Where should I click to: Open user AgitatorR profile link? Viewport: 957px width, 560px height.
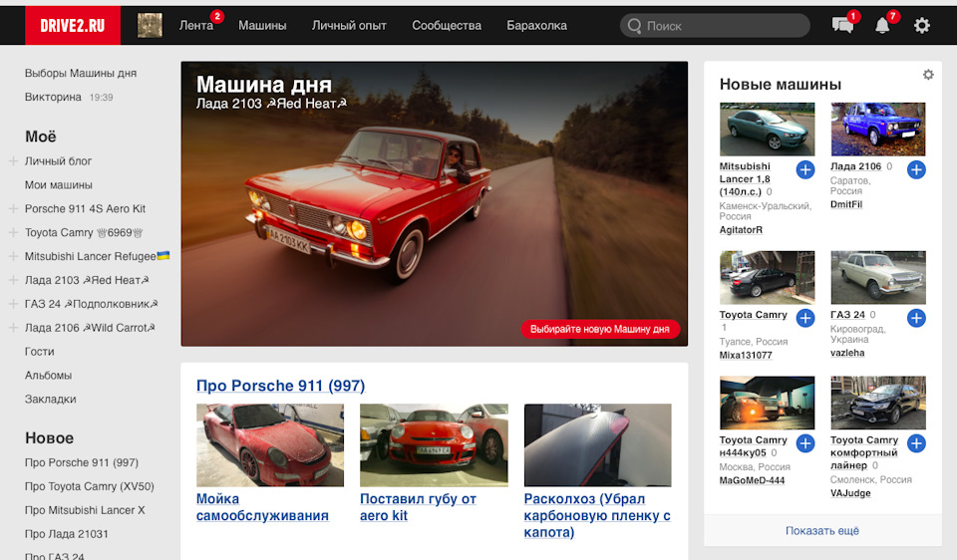741,230
